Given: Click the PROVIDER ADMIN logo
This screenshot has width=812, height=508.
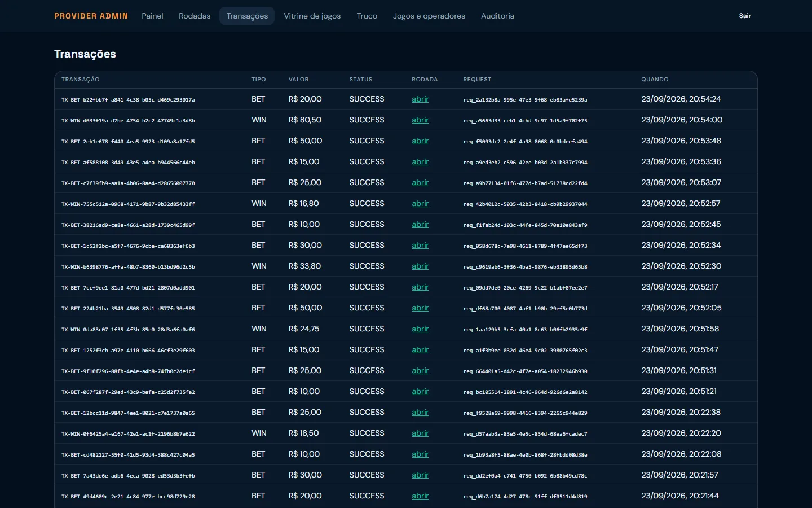Looking at the screenshot, I should (91, 16).
